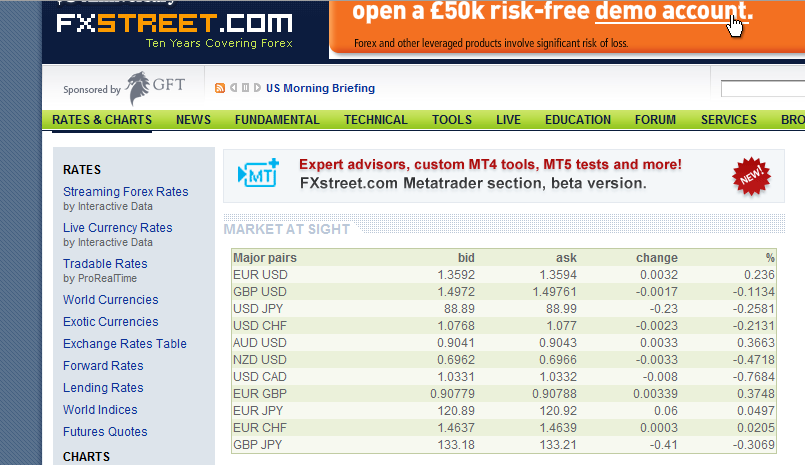Viewport: 805px width, 465px height.
Task: Click EUR JPY bid value 120.89
Action: coord(456,411)
